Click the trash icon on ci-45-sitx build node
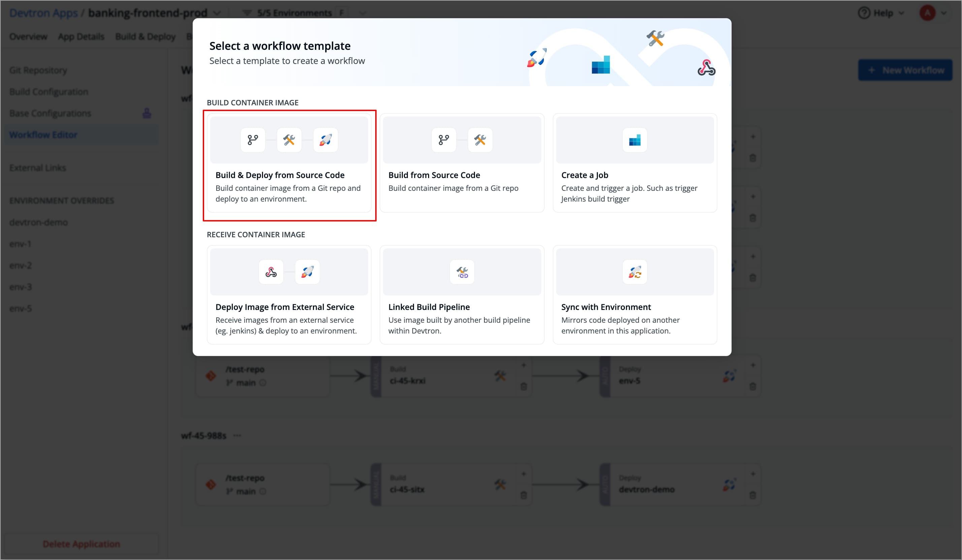This screenshot has width=962, height=560. click(x=523, y=495)
